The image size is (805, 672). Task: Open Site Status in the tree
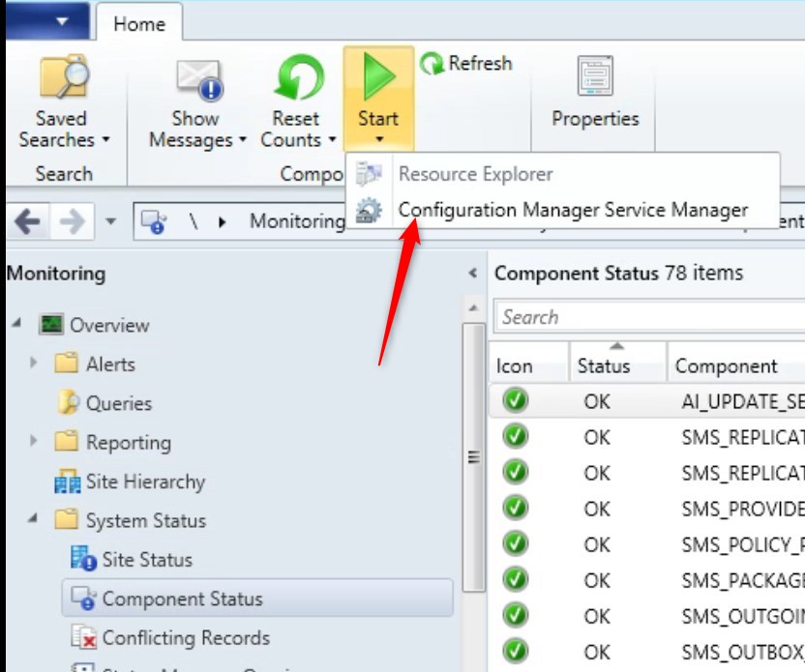coord(147,560)
